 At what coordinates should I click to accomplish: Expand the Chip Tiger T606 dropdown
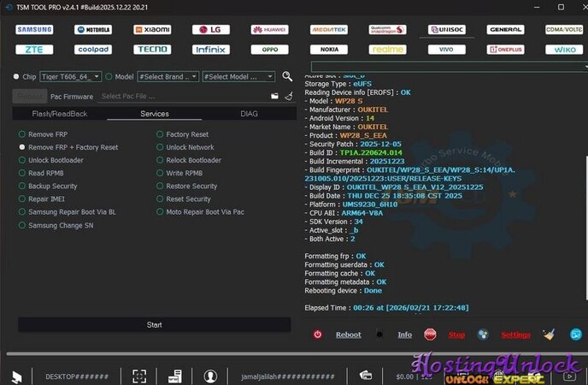[70, 76]
